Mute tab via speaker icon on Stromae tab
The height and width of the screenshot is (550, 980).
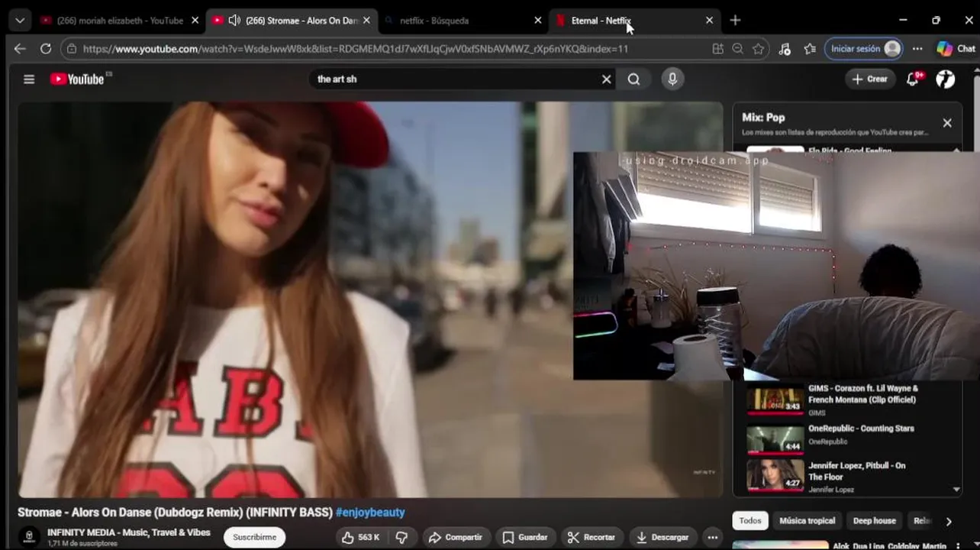coord(234,21)
